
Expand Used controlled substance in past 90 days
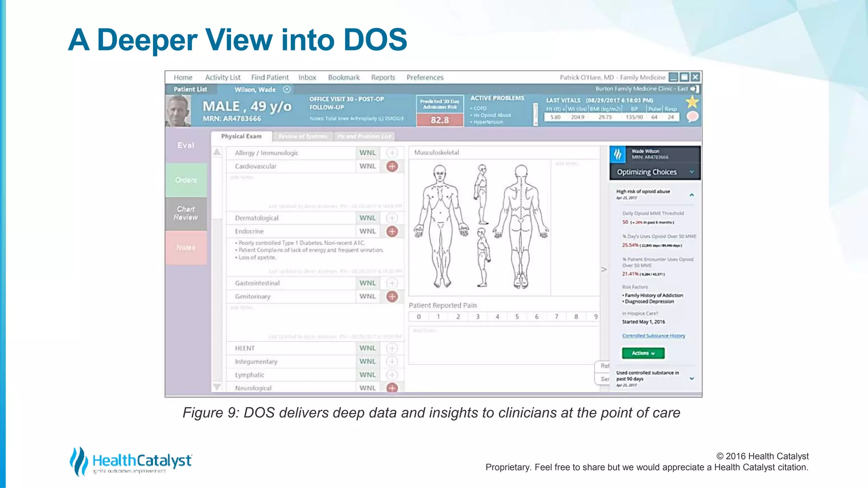pyautogui.click(x=692, y=379)
